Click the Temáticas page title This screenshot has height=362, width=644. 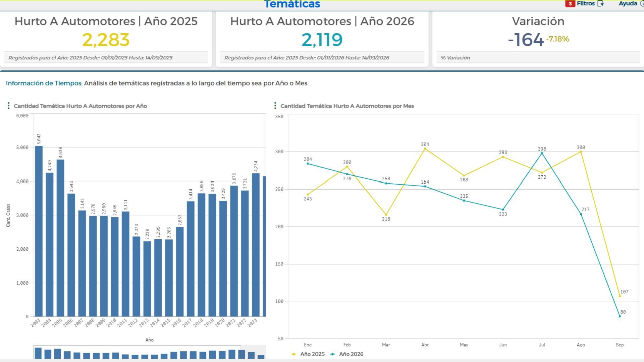click(x=292, y=4)
